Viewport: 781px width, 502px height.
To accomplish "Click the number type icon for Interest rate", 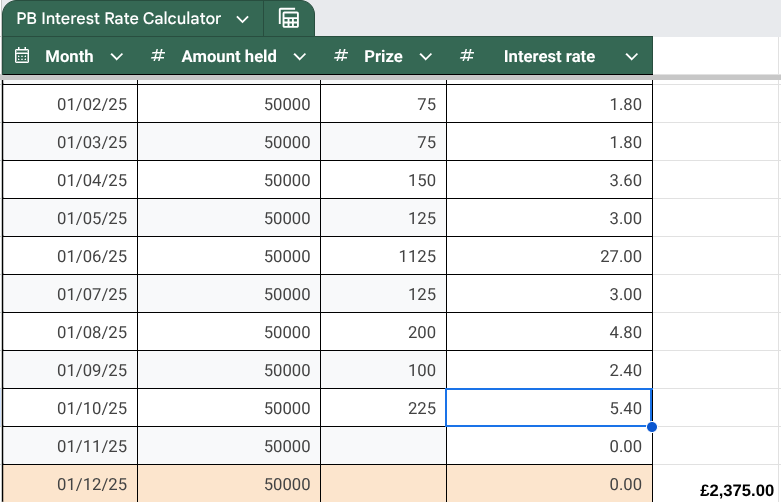I will [x=466, y=56].
